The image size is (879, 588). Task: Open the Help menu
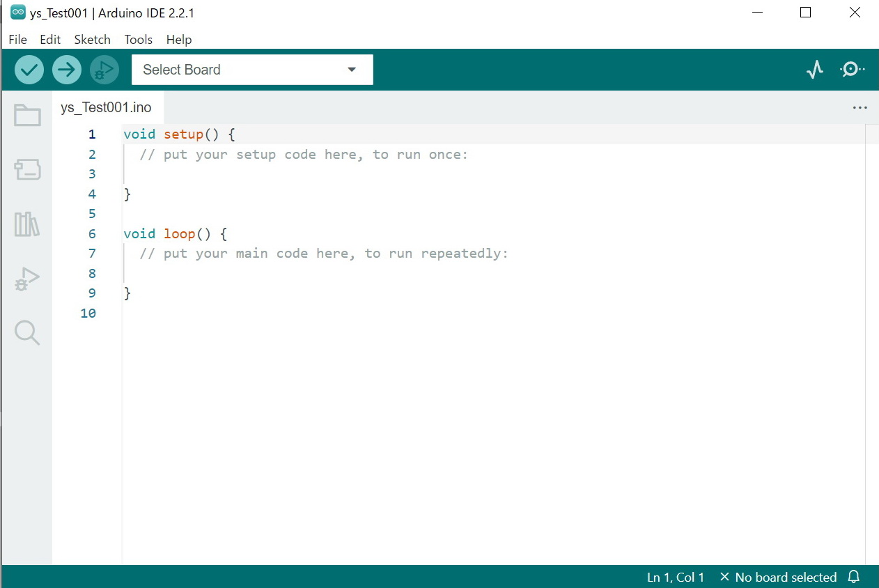click(x=179, y=40)
